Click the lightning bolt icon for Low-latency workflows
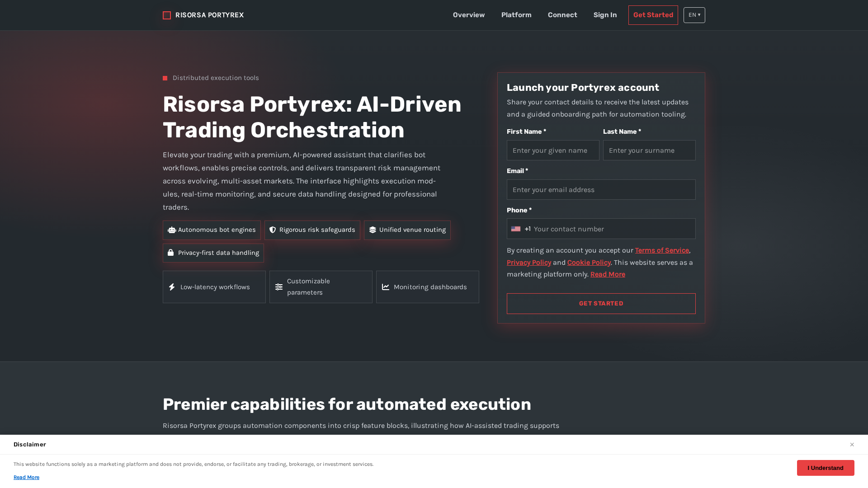 pyautogui.click(x=172, y=287)
